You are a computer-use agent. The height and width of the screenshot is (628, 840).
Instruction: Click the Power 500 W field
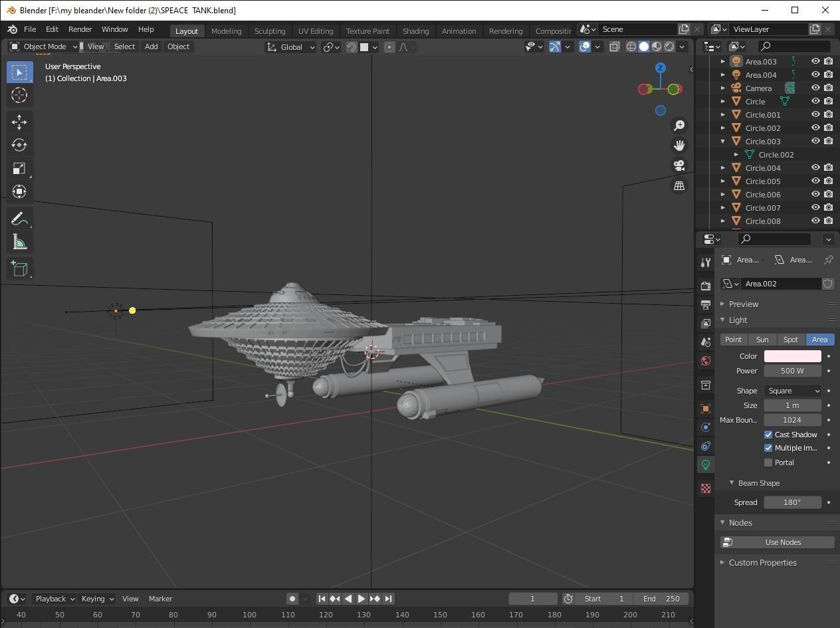792,371
